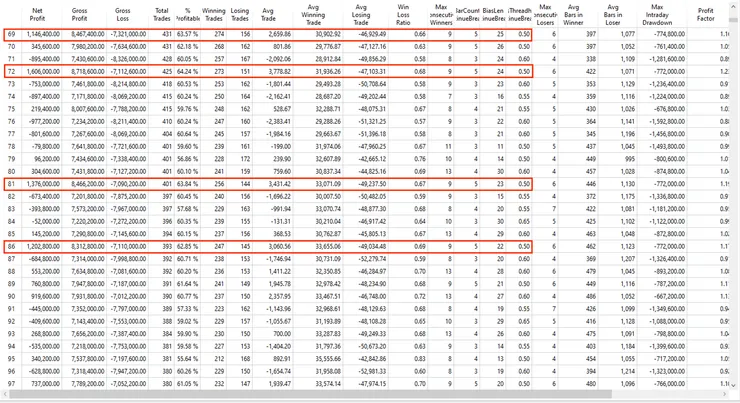
Task: Click avg trade 700.00 in row 93
Action: point(282,334)
